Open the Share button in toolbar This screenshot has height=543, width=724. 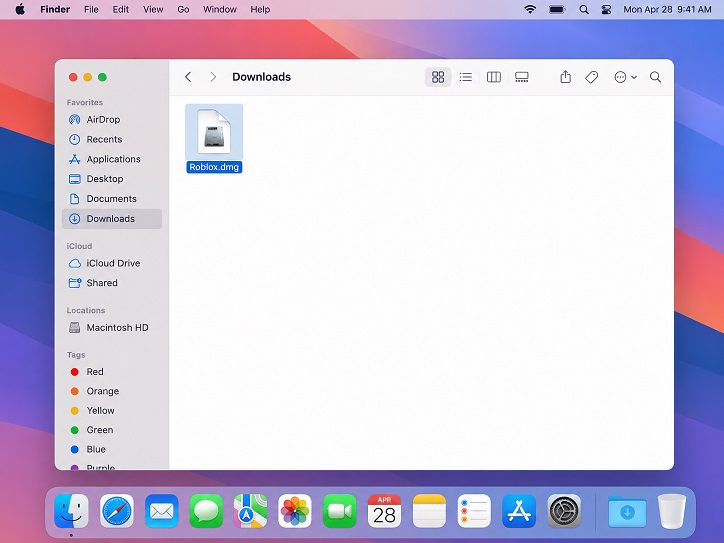(565, 77)
